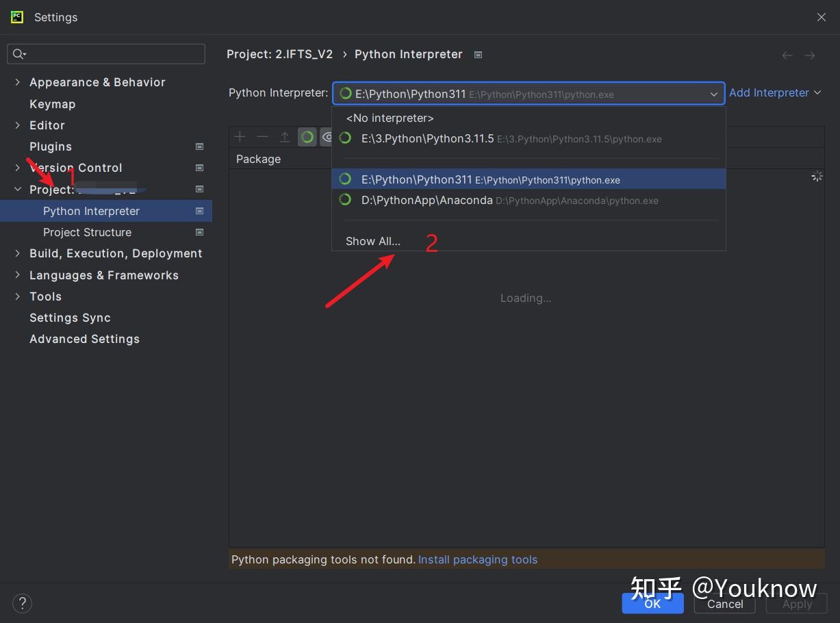
Task: Open Project Structure settings page
Action: 87,232
